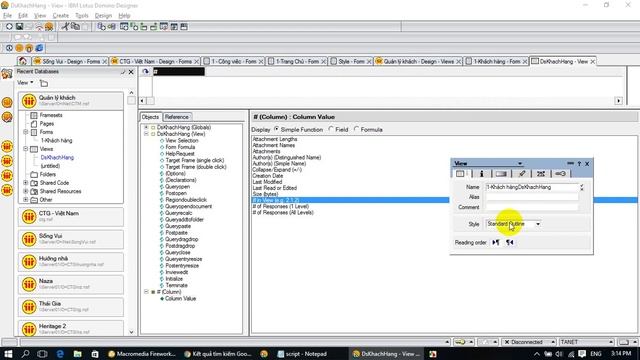Viewport: 640px width, 360px height.
Task: Collapse the Views tree node
Action: click(x=26, y=149)
